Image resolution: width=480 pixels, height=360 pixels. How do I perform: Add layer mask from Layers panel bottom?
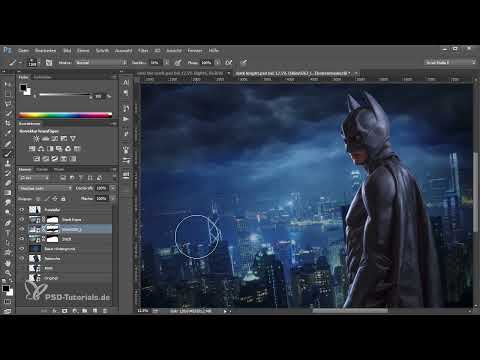(x=64, y=311)
